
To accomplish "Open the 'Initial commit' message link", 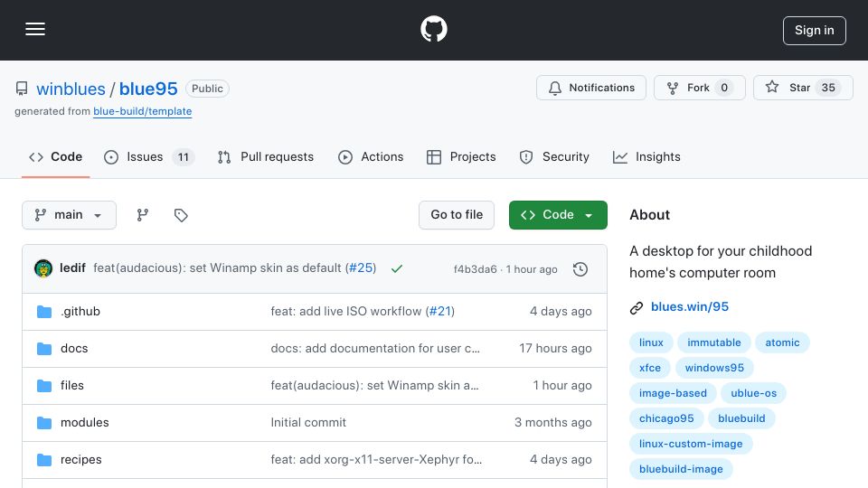I will pyautogui.click(x=308, y=423).
